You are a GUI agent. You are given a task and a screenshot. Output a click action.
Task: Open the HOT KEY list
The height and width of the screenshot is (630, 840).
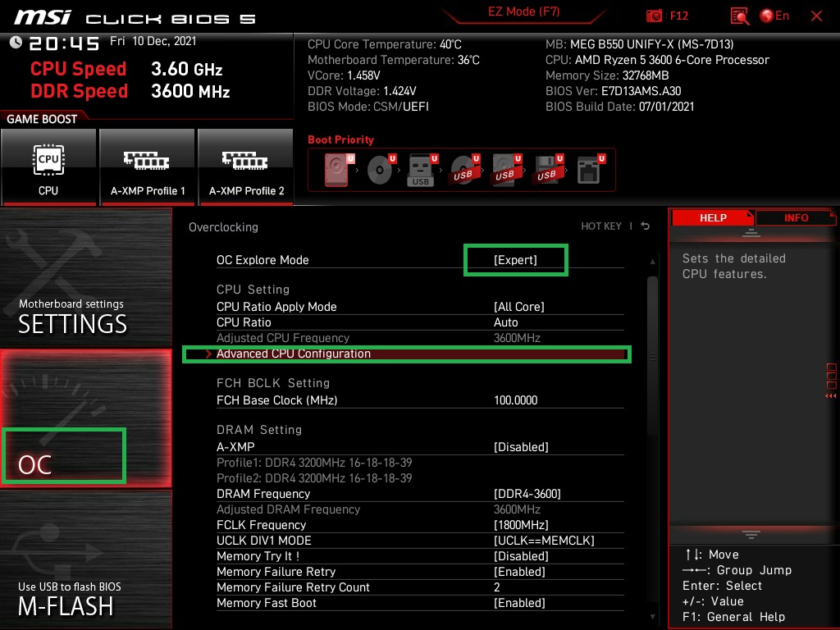(601, 226)
